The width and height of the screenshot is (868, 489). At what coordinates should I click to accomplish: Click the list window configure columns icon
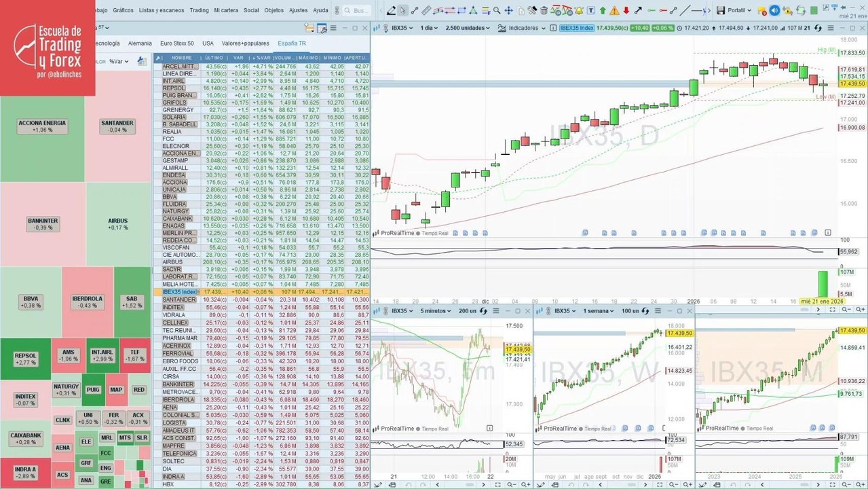(x=322, y=28)
